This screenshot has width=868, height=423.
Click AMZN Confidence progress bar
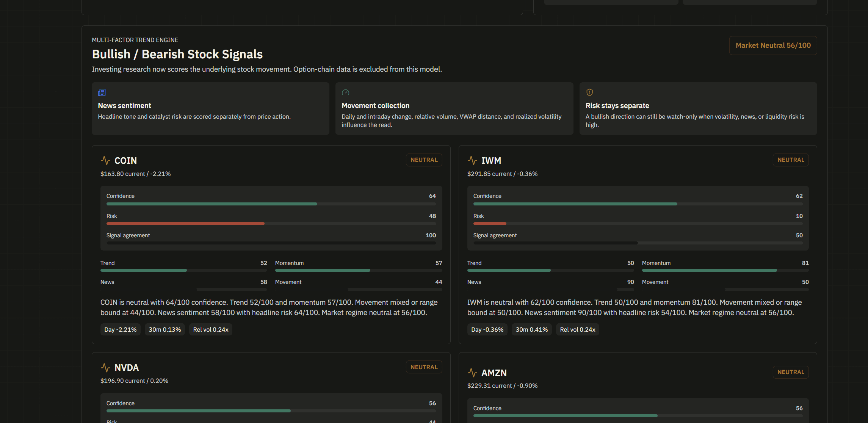tap(638, 416)
